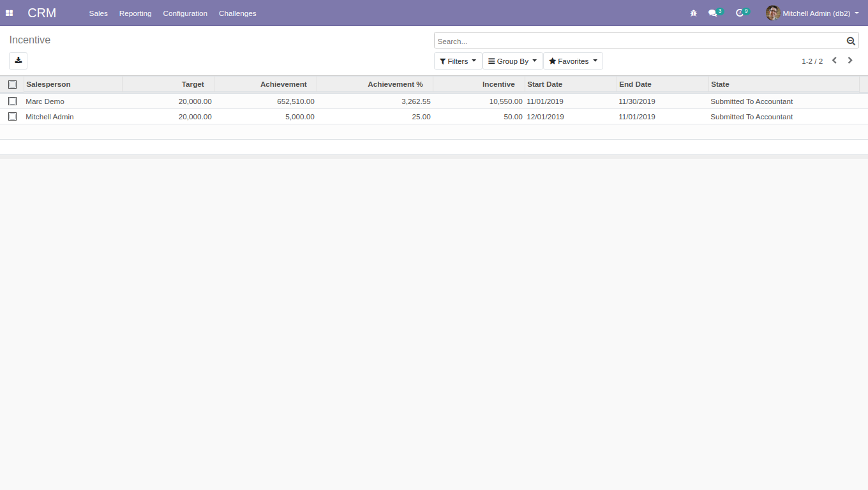Open the Mitchell Admin (db2) user menu
The width and height of the screenshot is (868, 490).
coord(812,13)
